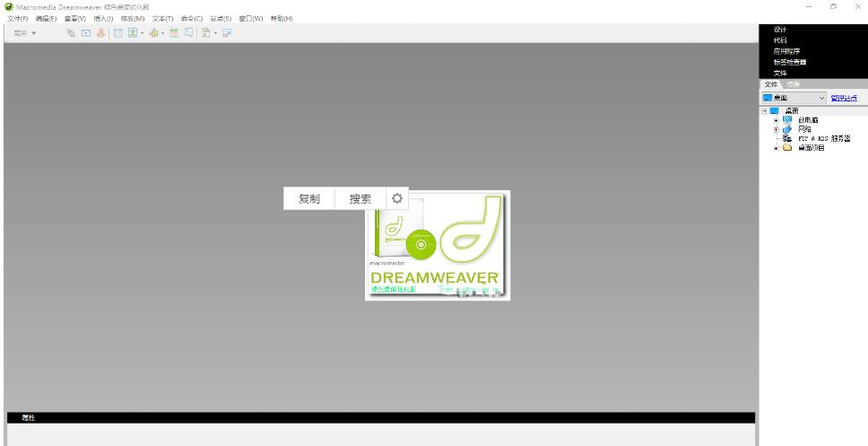Select the 桌面项目 folder icon
The image size is (868, 446).
(787, 148)
